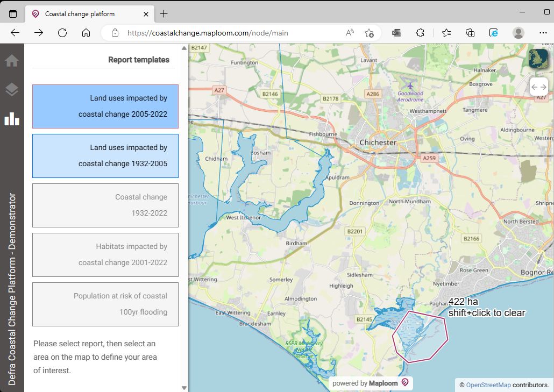Click the browser extensions icon

coord(420,32)
